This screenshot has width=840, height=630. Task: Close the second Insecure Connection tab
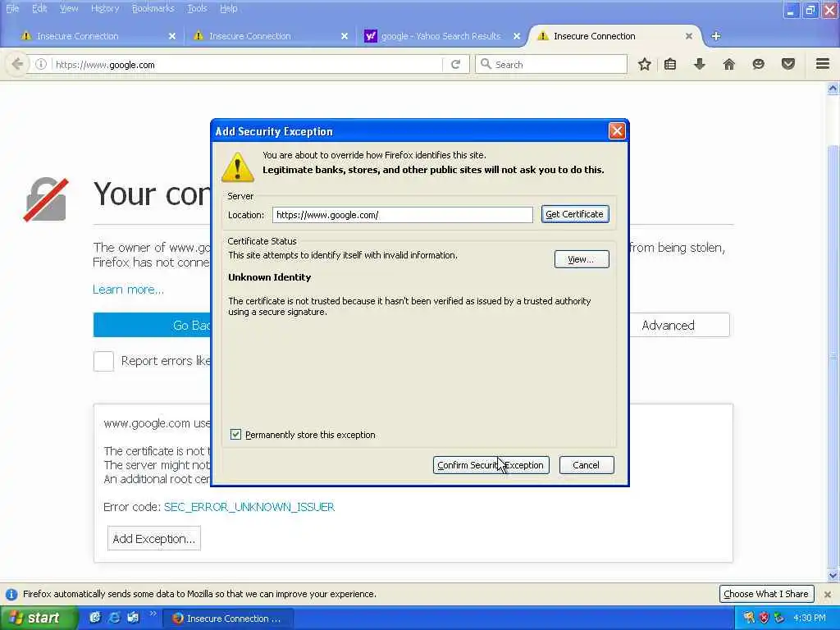click(x=345, y=36)
